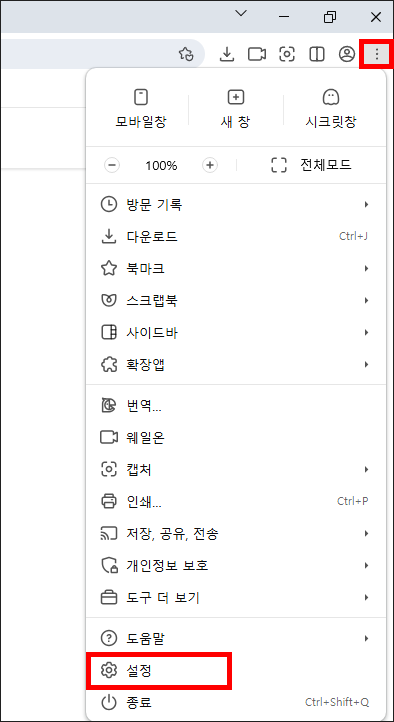Click the tab search chevron in title bar
394x722 pixels.
[x=241, y=13]
